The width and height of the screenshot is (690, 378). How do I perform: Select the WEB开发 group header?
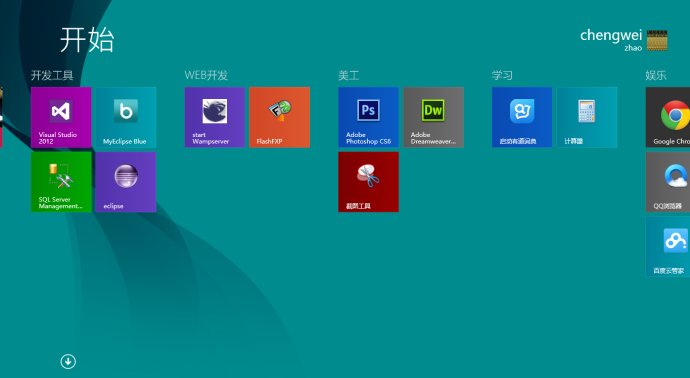[206, 75]
